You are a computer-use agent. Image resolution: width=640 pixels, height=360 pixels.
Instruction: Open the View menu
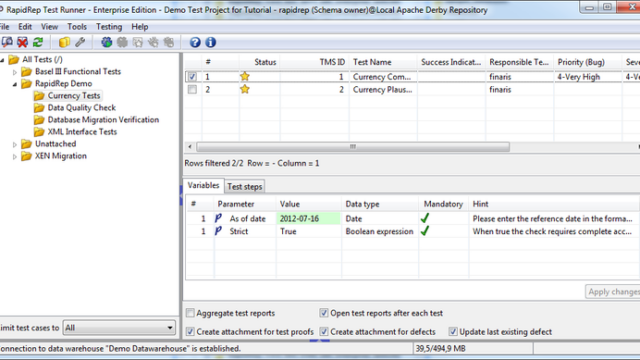click(x=49, y=27)
